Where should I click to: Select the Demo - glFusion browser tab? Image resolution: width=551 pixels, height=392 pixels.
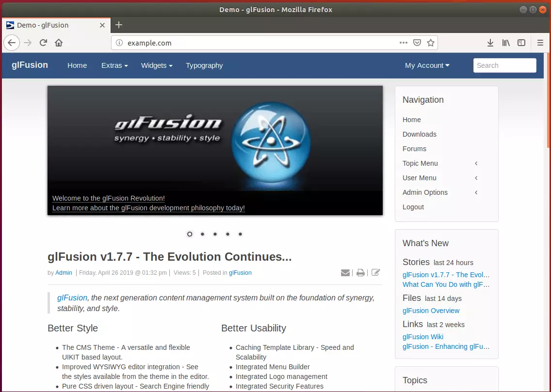(x=56, y=25)
